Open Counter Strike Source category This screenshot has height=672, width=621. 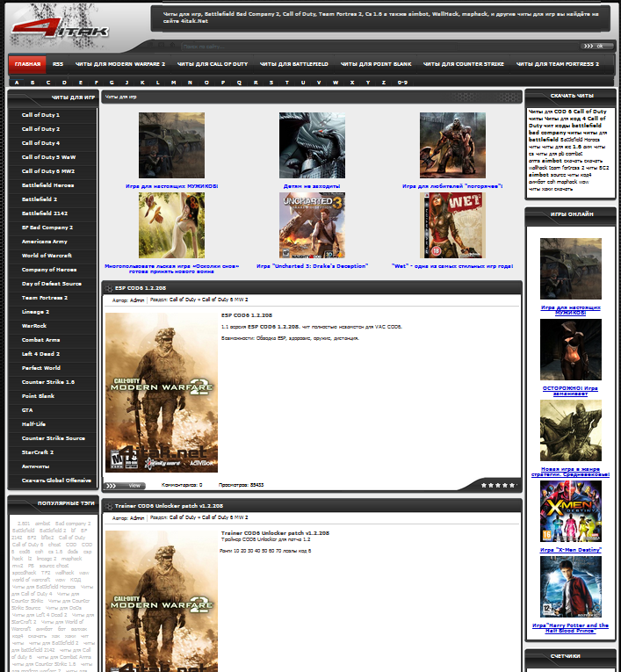[x=52, y=438]
